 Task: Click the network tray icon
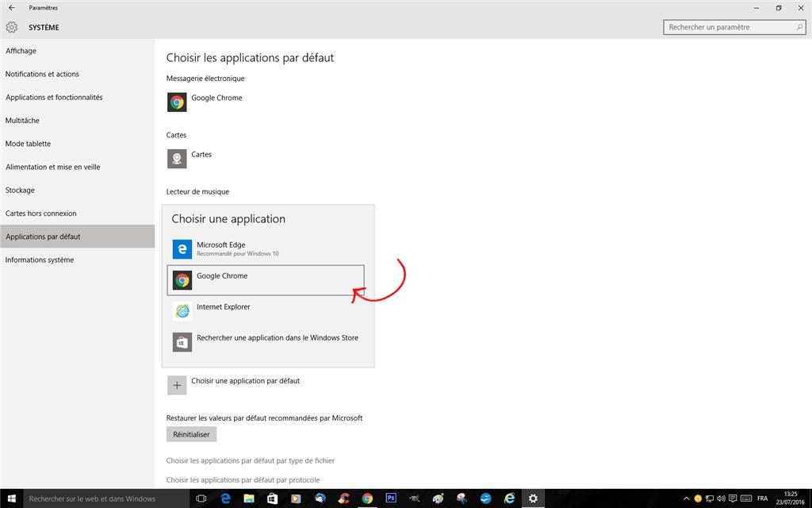(710, 498)
